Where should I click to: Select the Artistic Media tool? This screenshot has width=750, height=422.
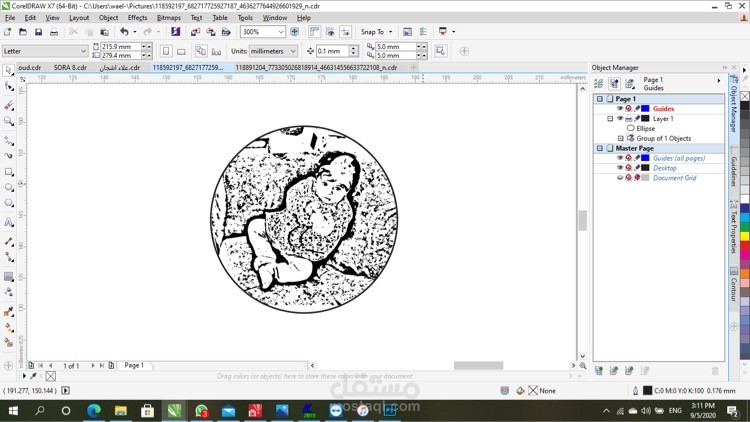click(x=9, y=156)
